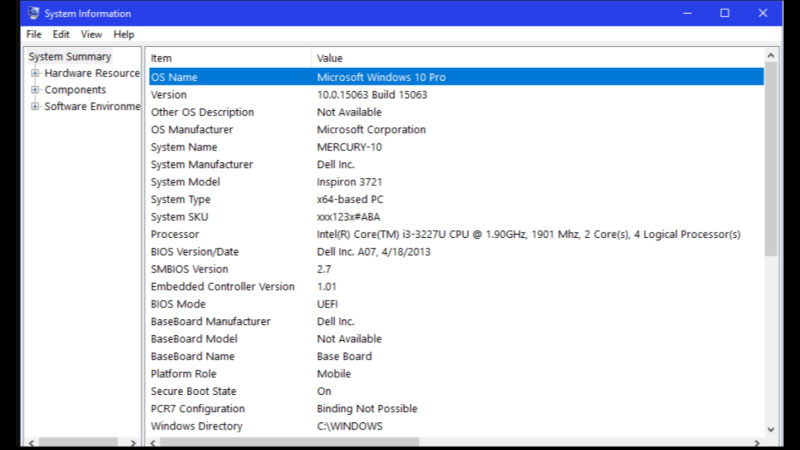Open the File menu
Screen dimensions: 800x450
34,34
